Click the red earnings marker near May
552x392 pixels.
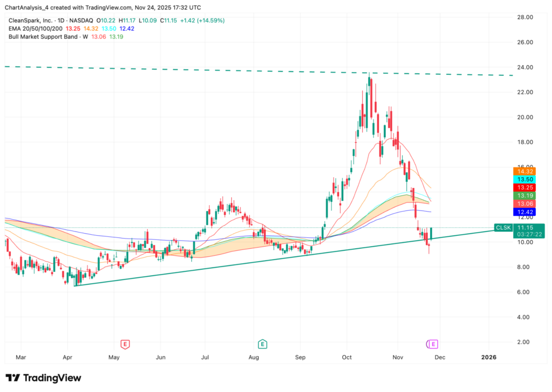pyautogui.click(x=125, y=344)
